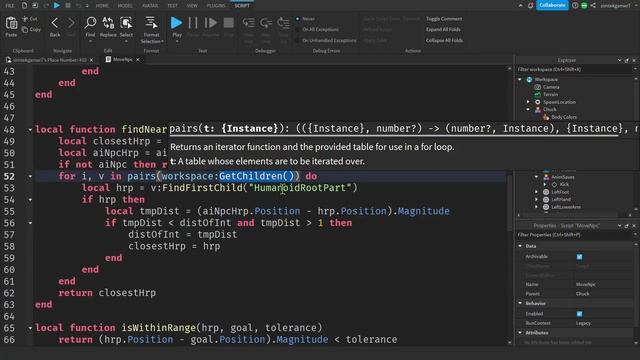This screenshot has height=360, width=640.
Task: Click the Cut scissors icon
Action: point(25,19)
